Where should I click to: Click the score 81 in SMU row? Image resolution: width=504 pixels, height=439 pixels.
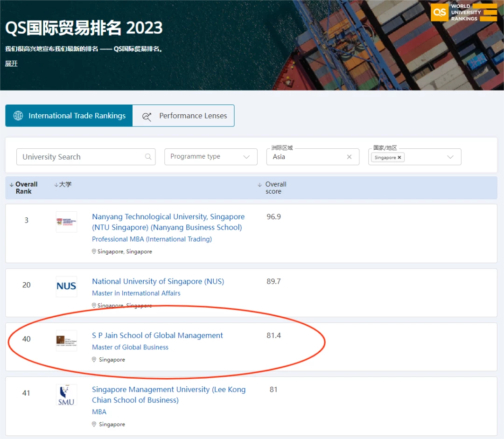pos(273,390)
